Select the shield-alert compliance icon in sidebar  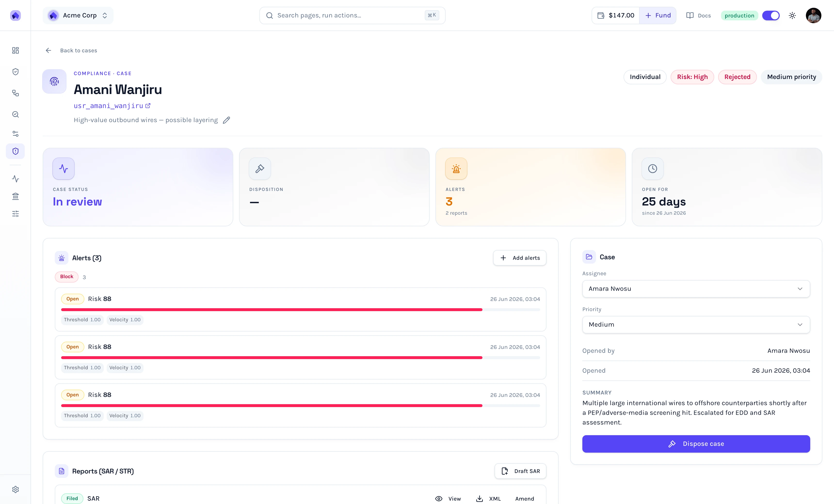click(15, 151)
